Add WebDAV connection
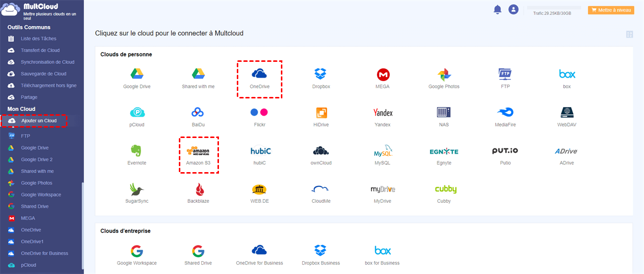 point(567,117)
